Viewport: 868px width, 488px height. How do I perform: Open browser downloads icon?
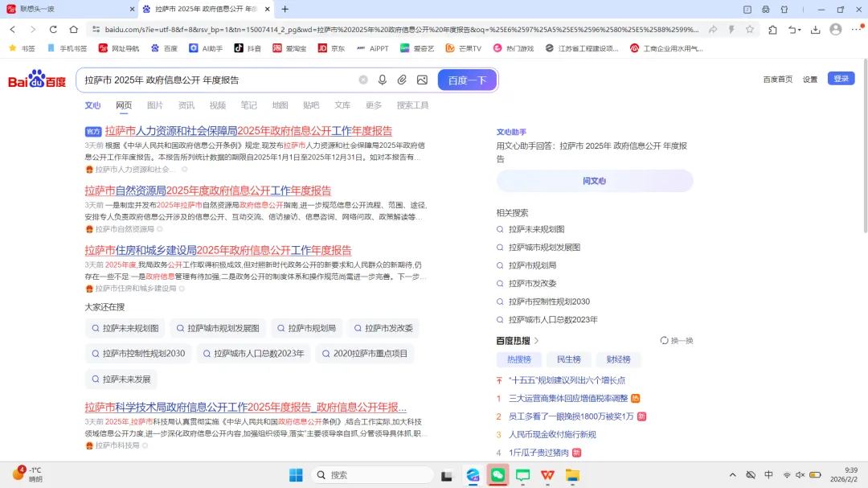coord(816,30)
